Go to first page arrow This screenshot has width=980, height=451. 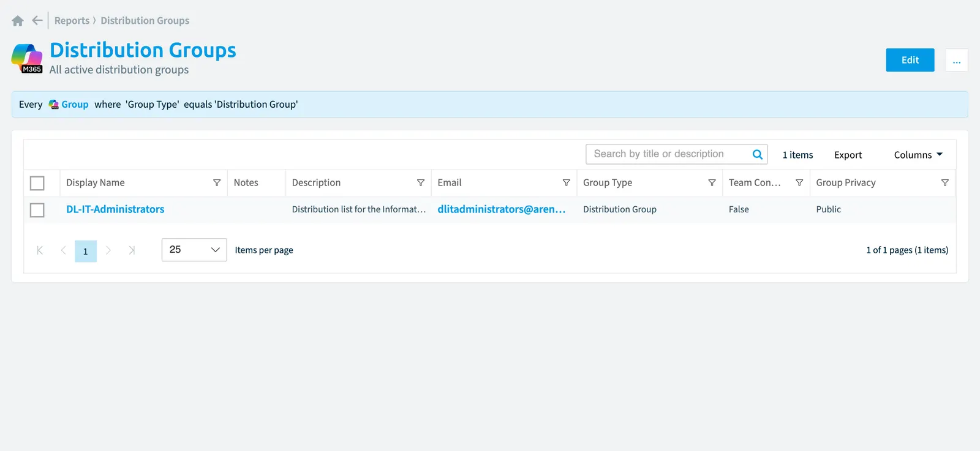[40, 250]
